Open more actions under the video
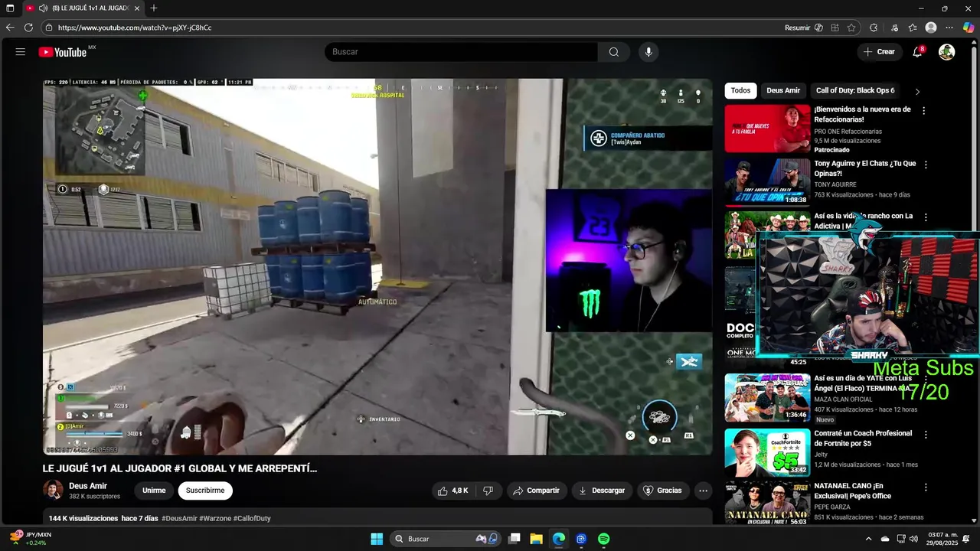Viewport: 980px width, 551px height. [703, 491]
